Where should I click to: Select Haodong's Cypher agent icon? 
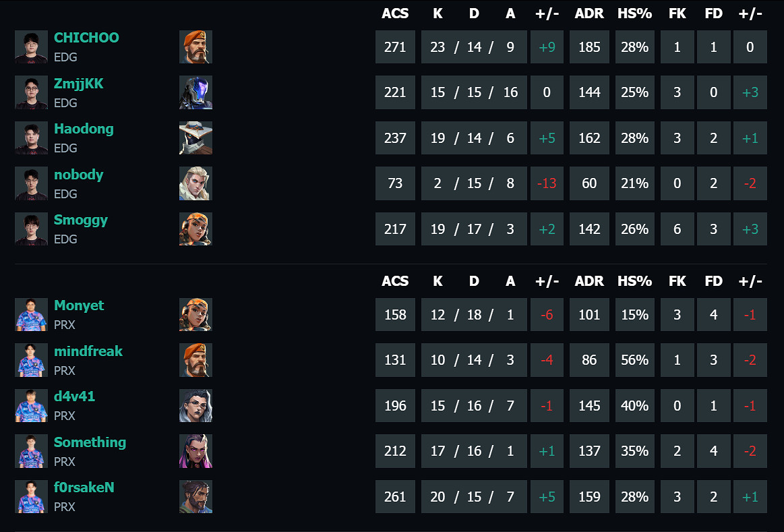click(x=195, y=138)
